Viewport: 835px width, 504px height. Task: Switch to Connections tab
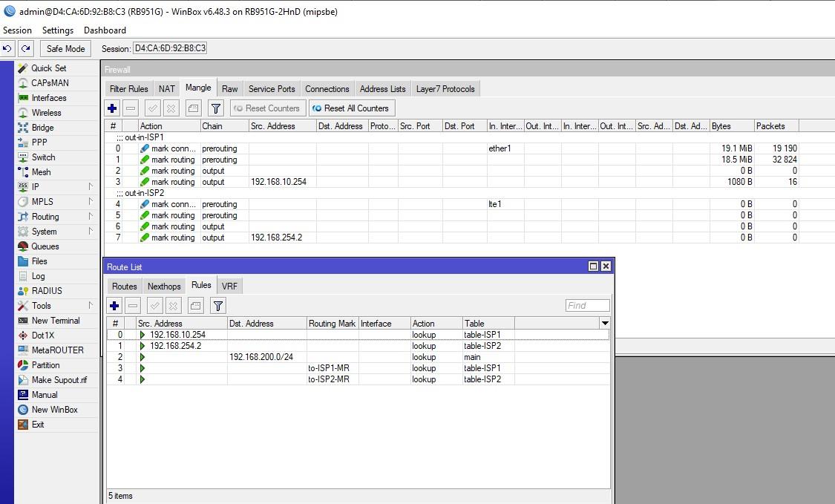point(327,89)
